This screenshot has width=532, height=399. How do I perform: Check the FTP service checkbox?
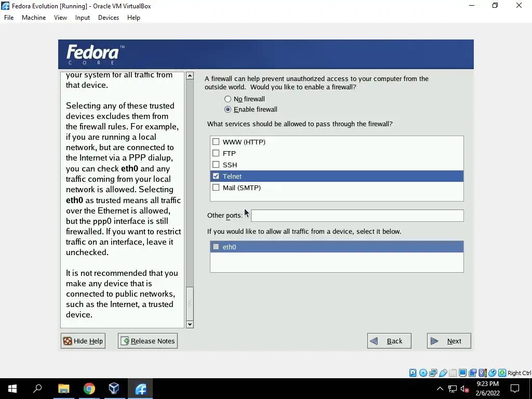point(216,153)
